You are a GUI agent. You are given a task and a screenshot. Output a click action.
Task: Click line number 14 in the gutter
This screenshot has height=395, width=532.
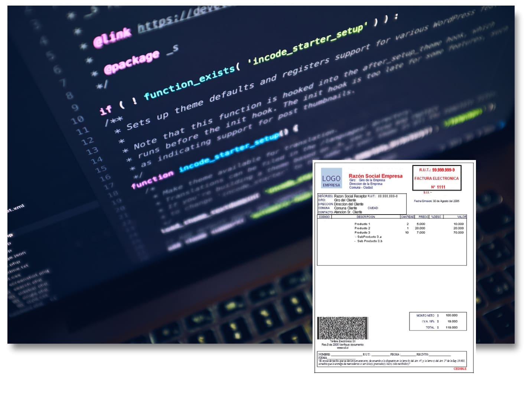click(97, 160)
